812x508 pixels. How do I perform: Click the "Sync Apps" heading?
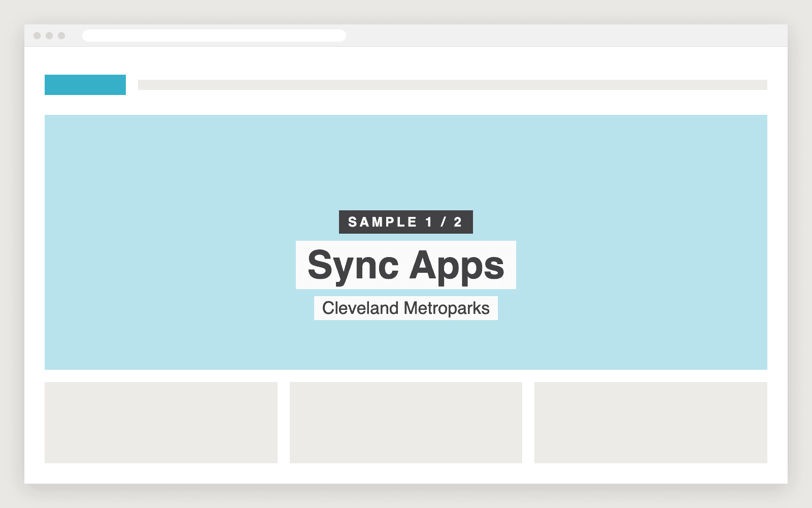tap(406, 265)
